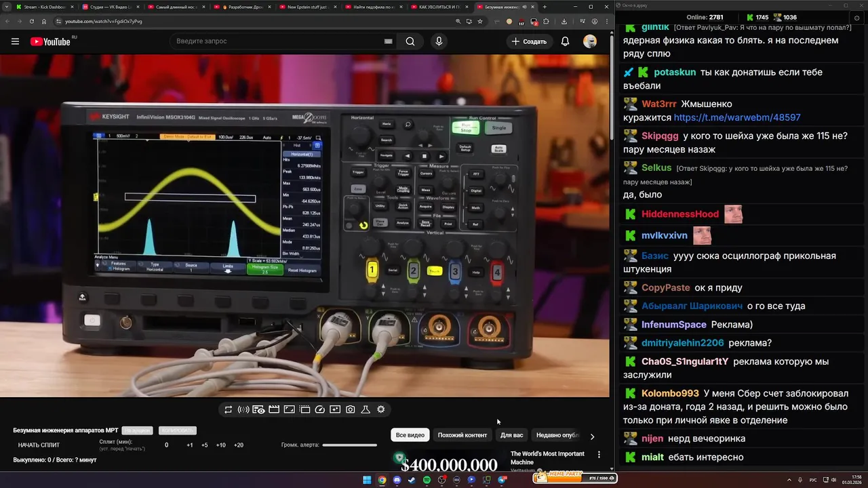Add +20 minutes to the split
This screenshot has width=868, height=488.
click(239, 445)
